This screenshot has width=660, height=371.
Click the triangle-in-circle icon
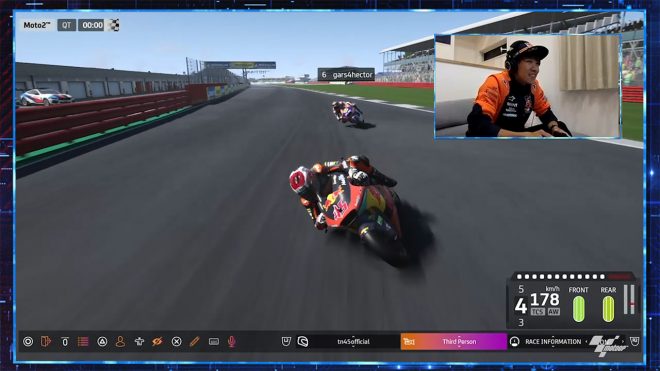point(102,342)
